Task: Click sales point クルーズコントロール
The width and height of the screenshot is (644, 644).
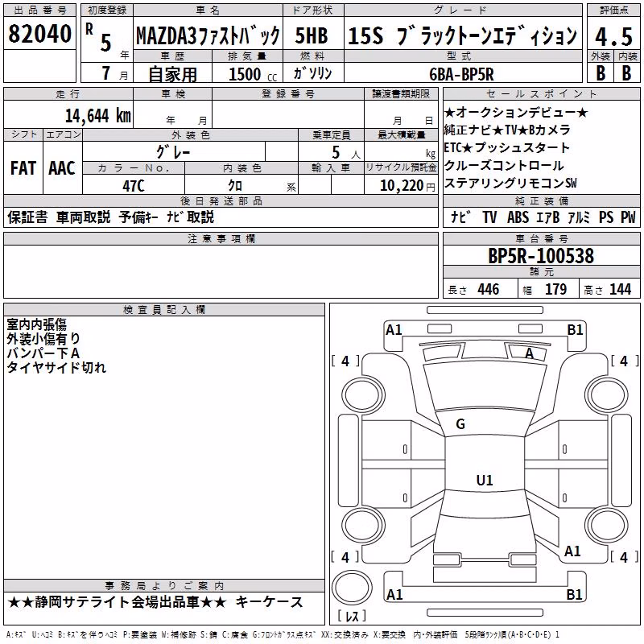Action: [x=504, y=166]
